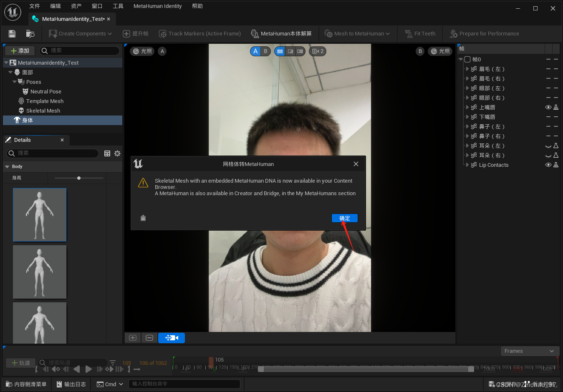563x392 pixels.
Task: Click the remove frame minus icon below the viewport
Action: [149, 338]
